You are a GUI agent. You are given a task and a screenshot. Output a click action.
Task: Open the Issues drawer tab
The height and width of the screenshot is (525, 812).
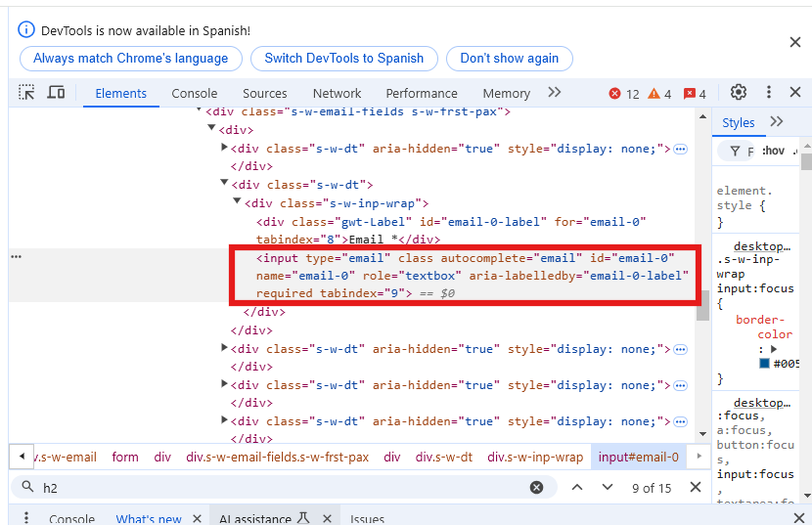[367, 518]
